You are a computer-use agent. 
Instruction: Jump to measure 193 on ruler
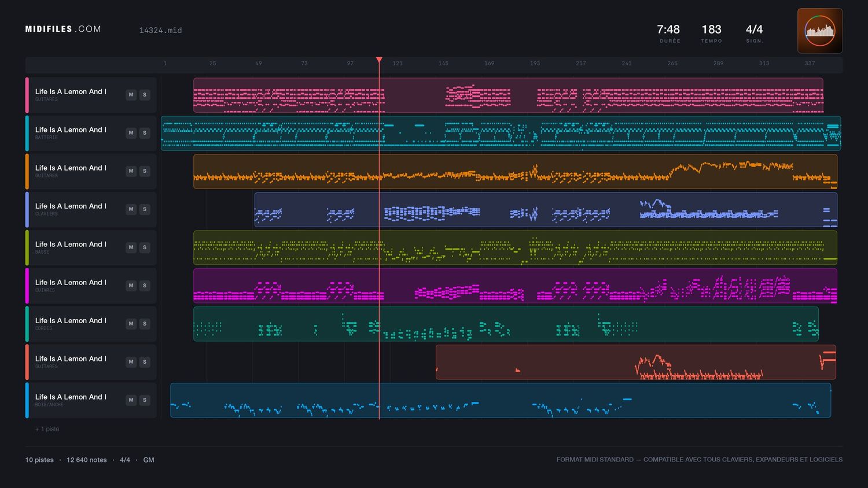pos(535,64)
